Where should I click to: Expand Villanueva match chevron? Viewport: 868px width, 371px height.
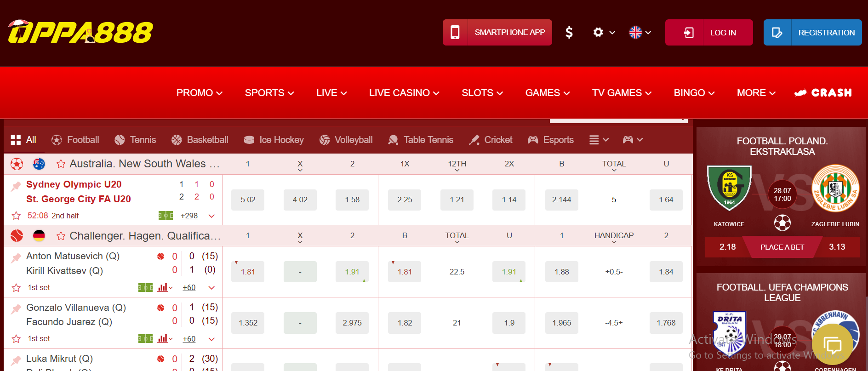tap(211, 339)
